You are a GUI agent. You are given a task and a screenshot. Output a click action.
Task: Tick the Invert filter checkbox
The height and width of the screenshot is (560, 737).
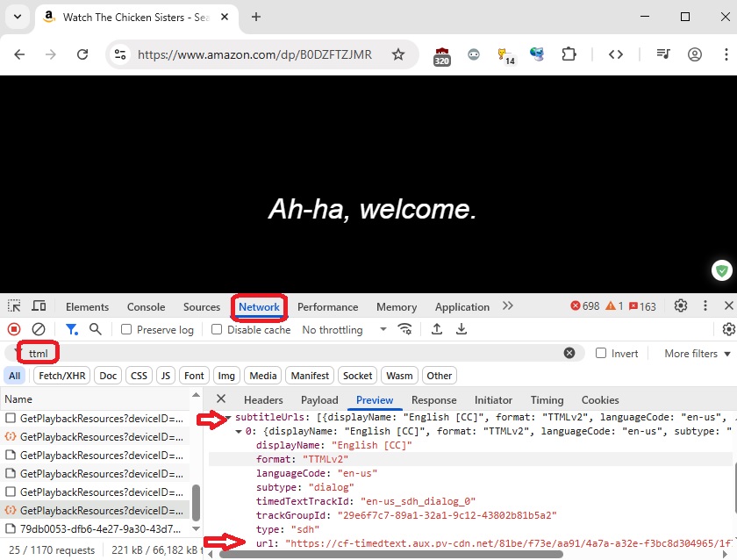pos(601,353)
